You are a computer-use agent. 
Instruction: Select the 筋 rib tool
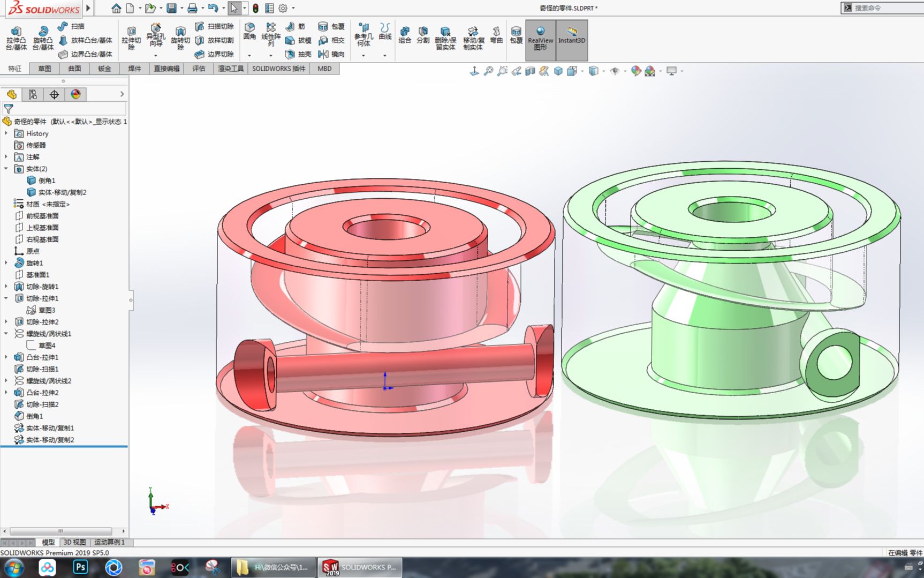click(x=296, y=26)
